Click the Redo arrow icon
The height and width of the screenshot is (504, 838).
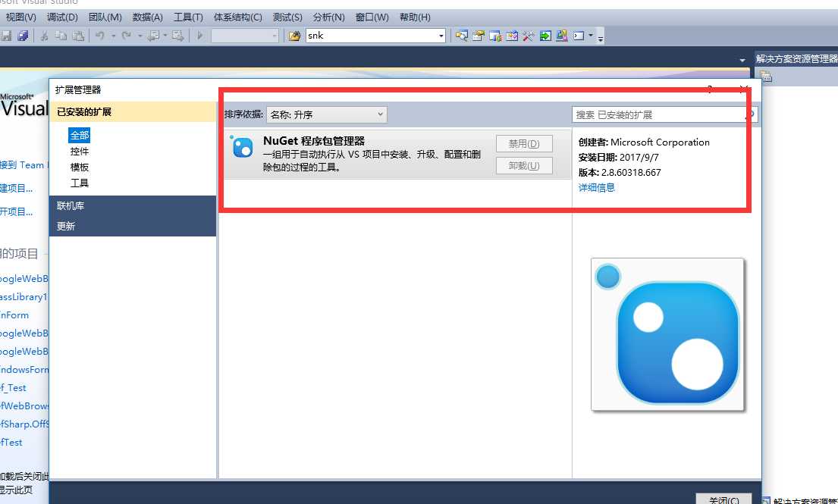pyautogui.click(x=127, y=36)
